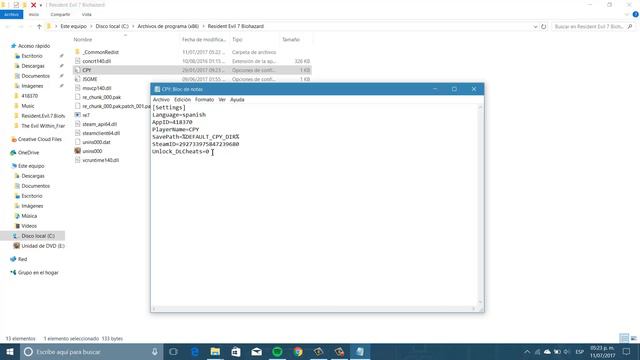Screen dimensions: 640x360
Task: Open Unidad de DVD (E:) in sidebar
Action: pyautogui.click(x=43, y=246)
